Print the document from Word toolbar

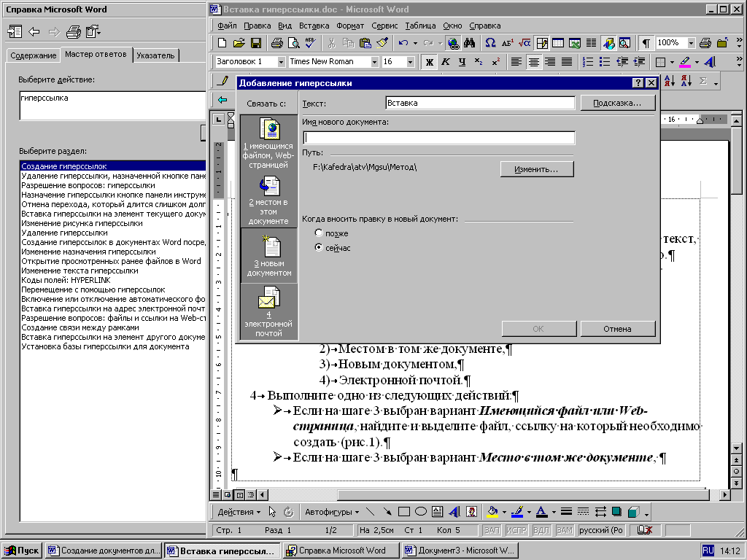(x=276, y=43)
